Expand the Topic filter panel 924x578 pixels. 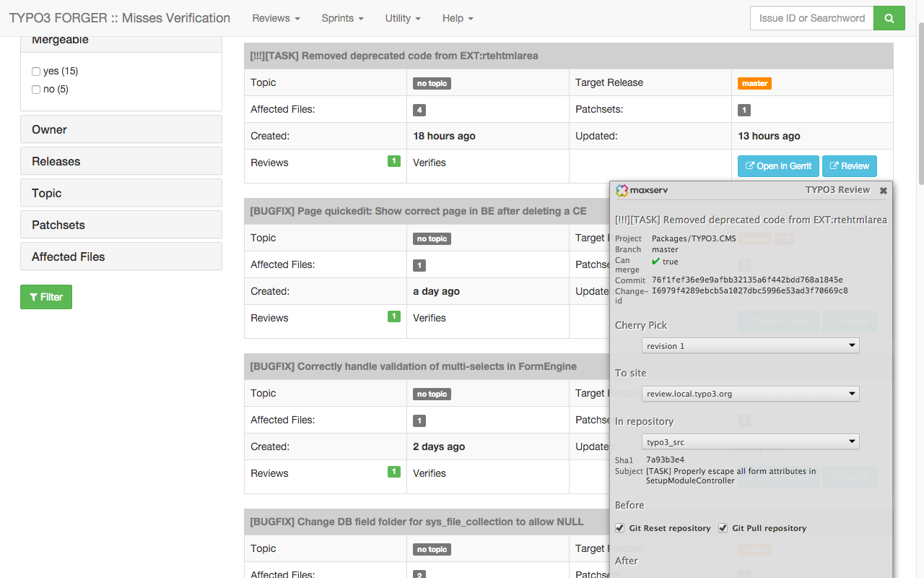121,193
